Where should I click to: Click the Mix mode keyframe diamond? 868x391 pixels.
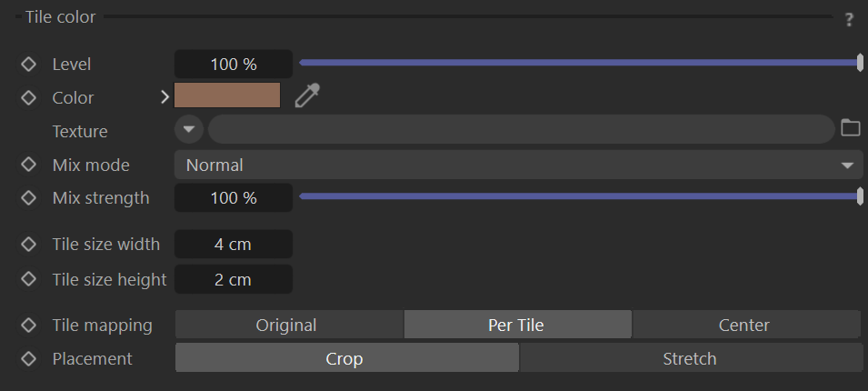(x=28, y=165)
